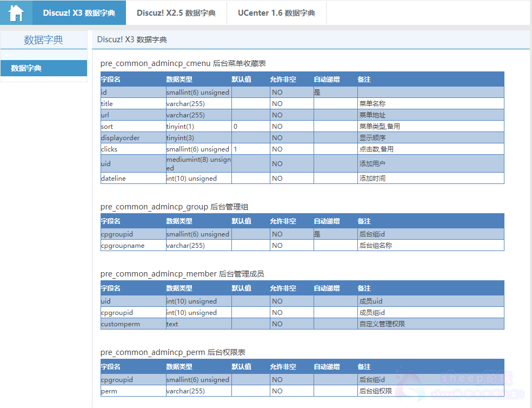Click the default value 1 in clicks row
Screen dimensions: 532x408
point(251,149)
